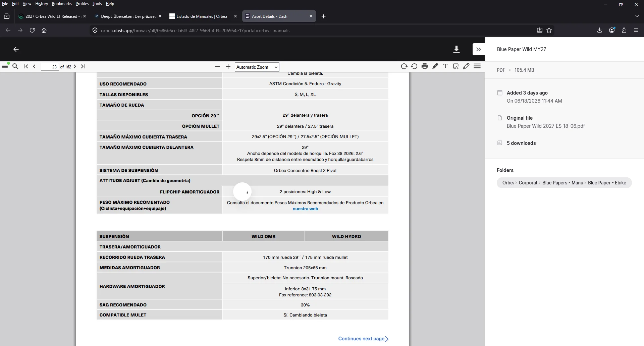Open the View menu
This screenshot has width=644, height=346.
27,4
